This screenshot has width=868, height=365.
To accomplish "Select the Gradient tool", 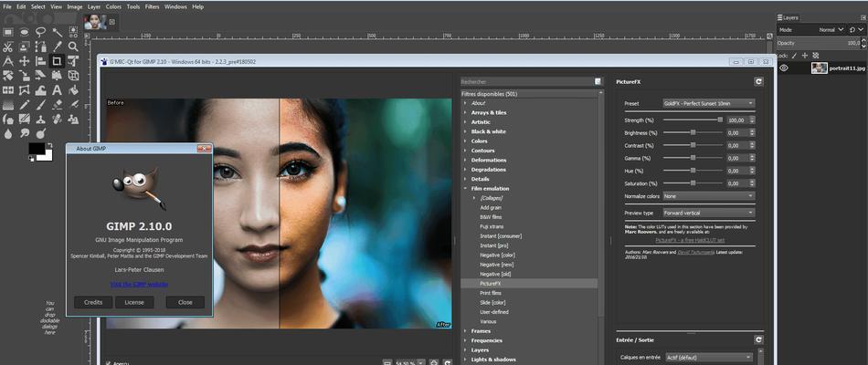I will point(7,104).
